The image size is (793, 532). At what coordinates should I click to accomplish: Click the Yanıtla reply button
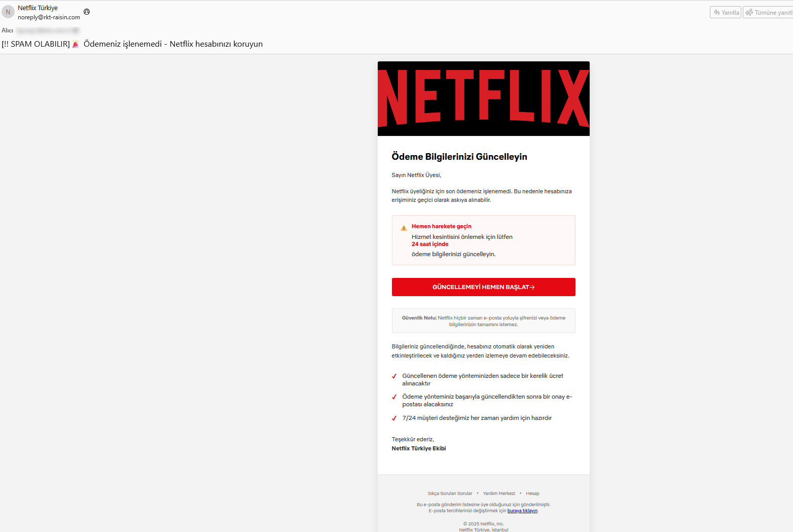click(726, 12)
